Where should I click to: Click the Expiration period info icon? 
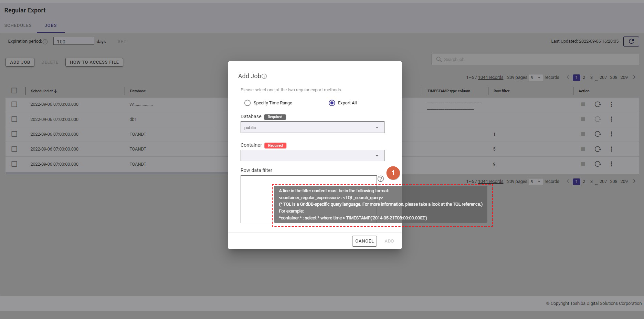45,42
